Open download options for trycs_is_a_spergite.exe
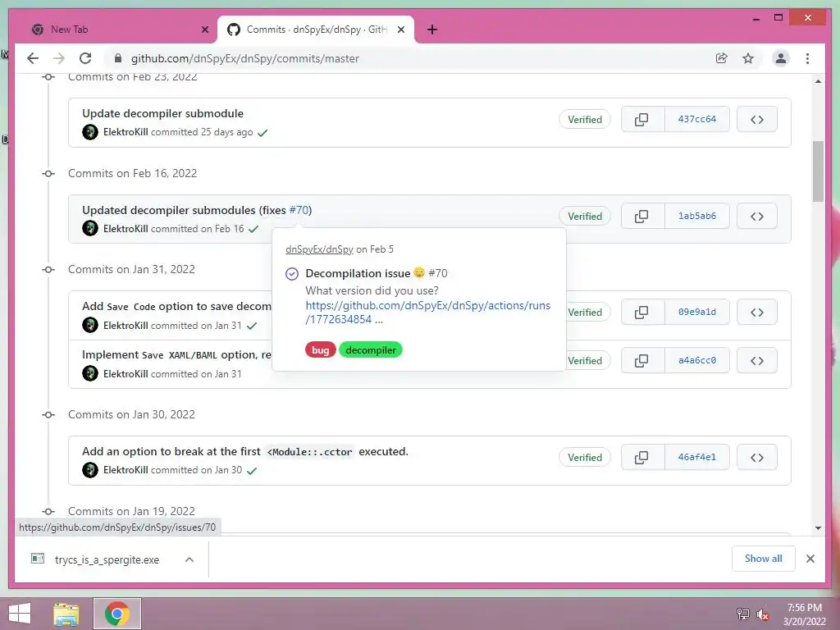840x630 pixels. (189, 559)
